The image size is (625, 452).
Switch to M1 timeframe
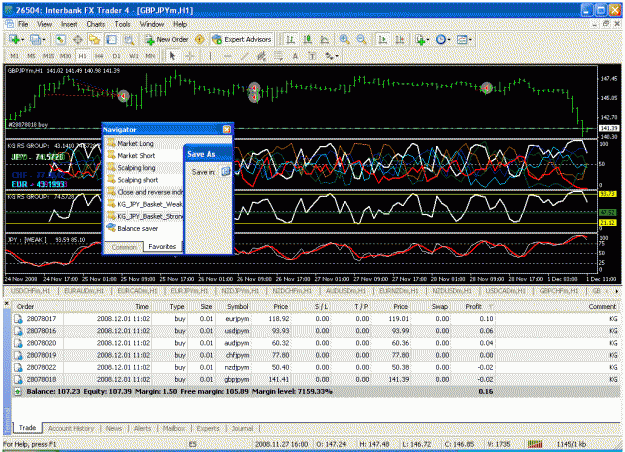pyautogui.click(x=14, y=56)
